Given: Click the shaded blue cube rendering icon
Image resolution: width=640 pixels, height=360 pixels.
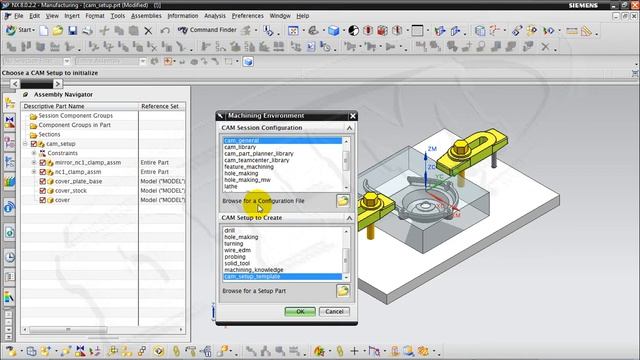Looking at the screenshot, I should [x=333, y=31].
